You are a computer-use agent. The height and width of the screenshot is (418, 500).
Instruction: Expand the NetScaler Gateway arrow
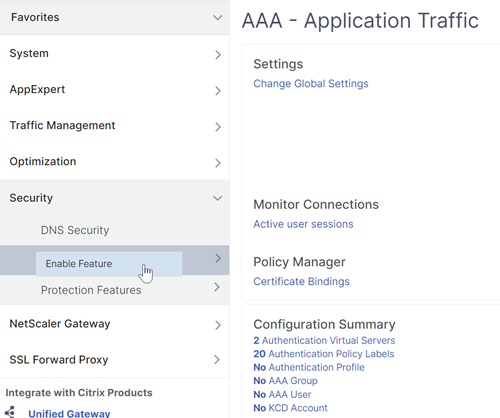218,325
